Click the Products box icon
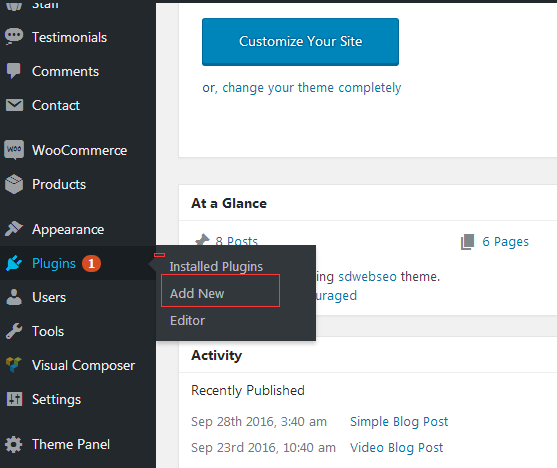Image resolution: width=557 pixels, height=468 pixels. click(14, 184)
